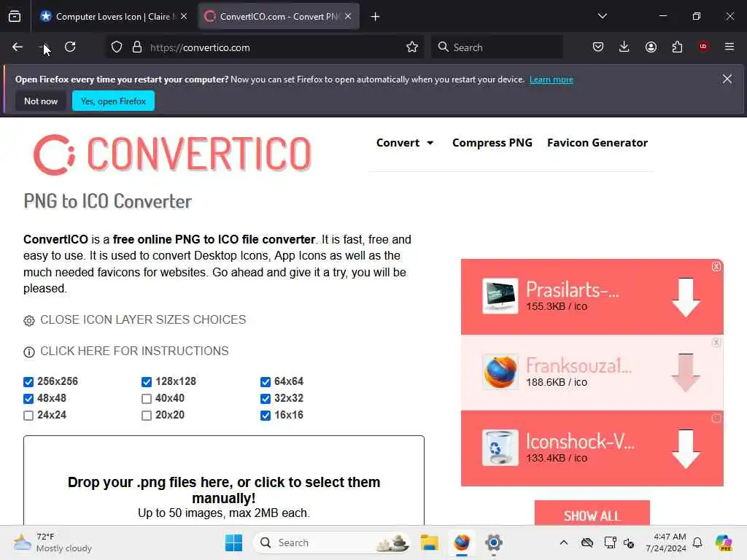The image size is (747, 560).
Task: Go back to previous page
Action: pos(18,47)
